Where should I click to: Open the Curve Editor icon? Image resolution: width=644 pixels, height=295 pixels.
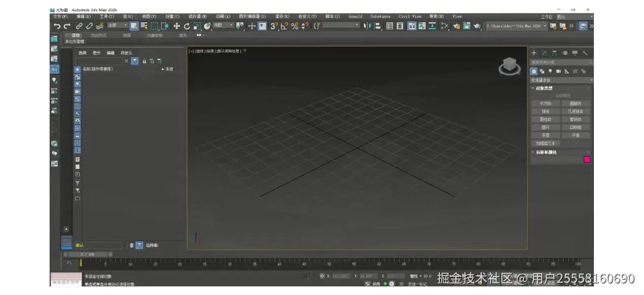pyautogui.click(x=422, y=26)
